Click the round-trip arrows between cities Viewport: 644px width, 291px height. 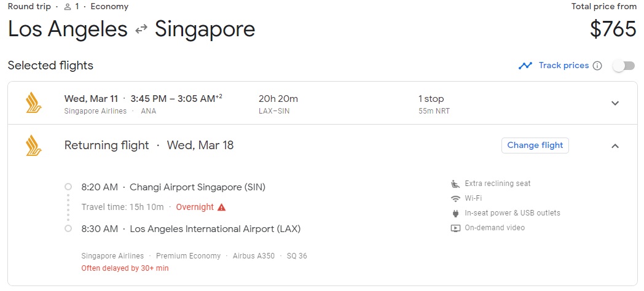pos(141,29)
